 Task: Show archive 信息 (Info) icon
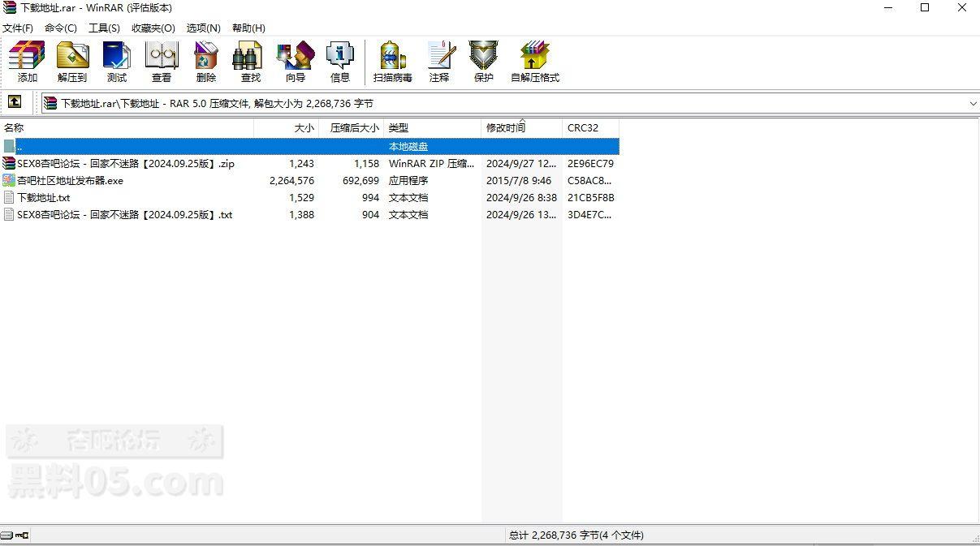pos(340,62)
